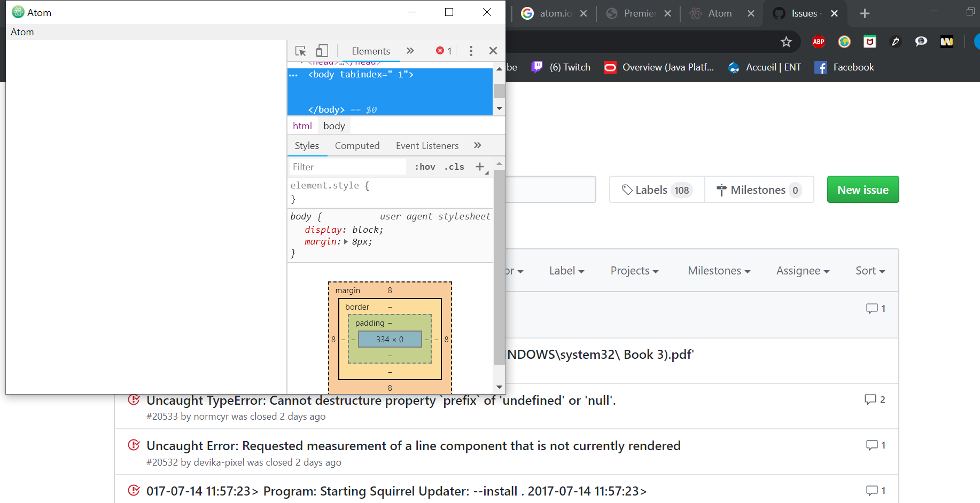Close the DevTools panel
The height and width of the screenshot is (503, 980).
pos(493,51)
